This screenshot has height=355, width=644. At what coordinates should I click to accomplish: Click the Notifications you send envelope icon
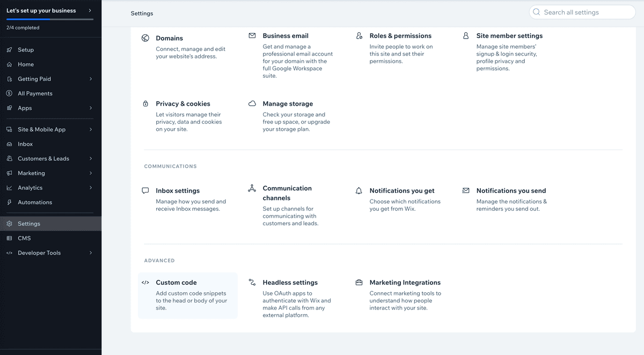(x=466, y=190)
